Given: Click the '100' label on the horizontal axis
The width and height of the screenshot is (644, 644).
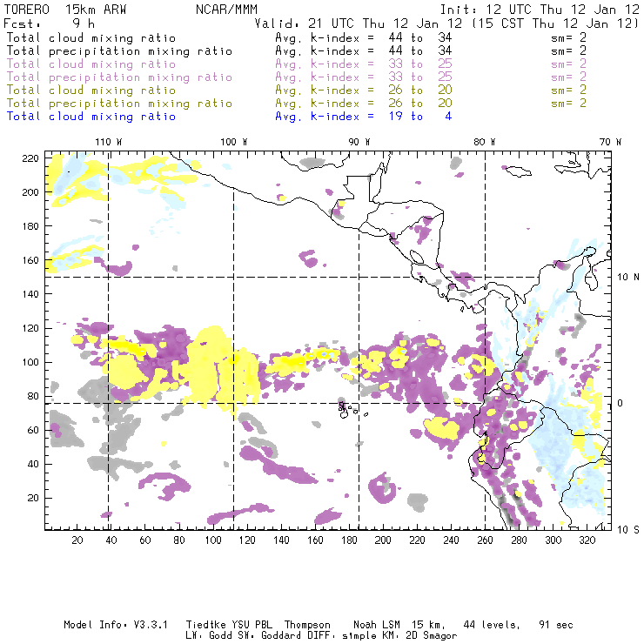Looking at the screenshot, I should point(213,540).
